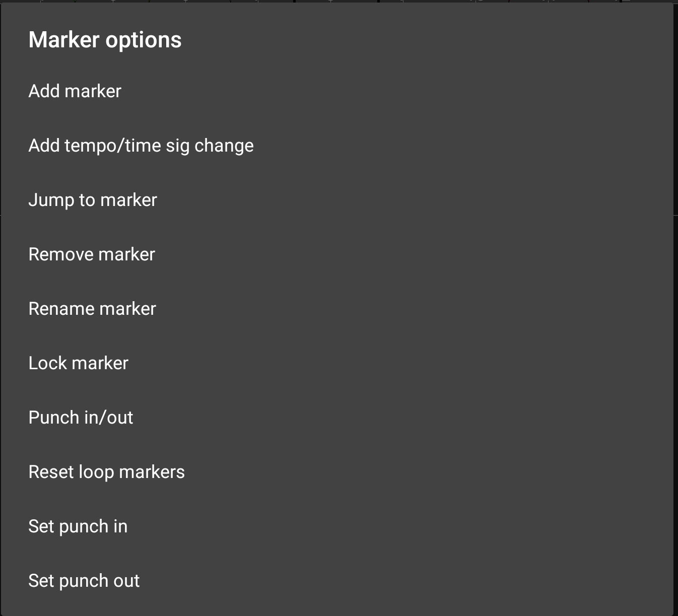The height and width of the screenshot is (616, 678).
Task: Click Reset loop markers
Action: [107, 472]
